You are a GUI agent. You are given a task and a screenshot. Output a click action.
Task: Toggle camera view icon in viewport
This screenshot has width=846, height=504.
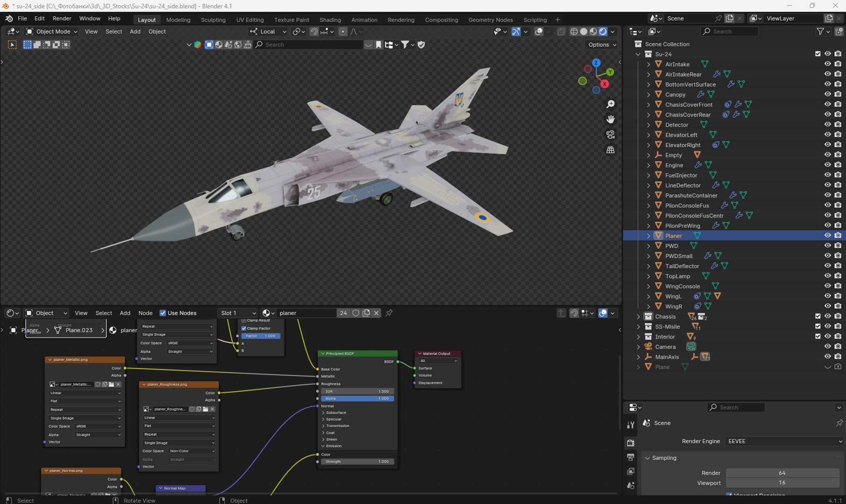pyautogui.click(x=610, y=135)
